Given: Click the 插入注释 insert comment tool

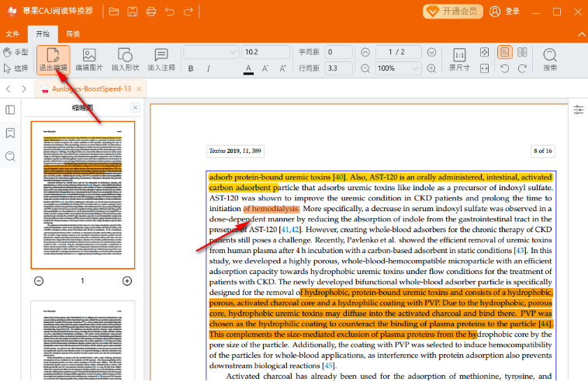Looking at the screenshot, I should click(161, 60).
